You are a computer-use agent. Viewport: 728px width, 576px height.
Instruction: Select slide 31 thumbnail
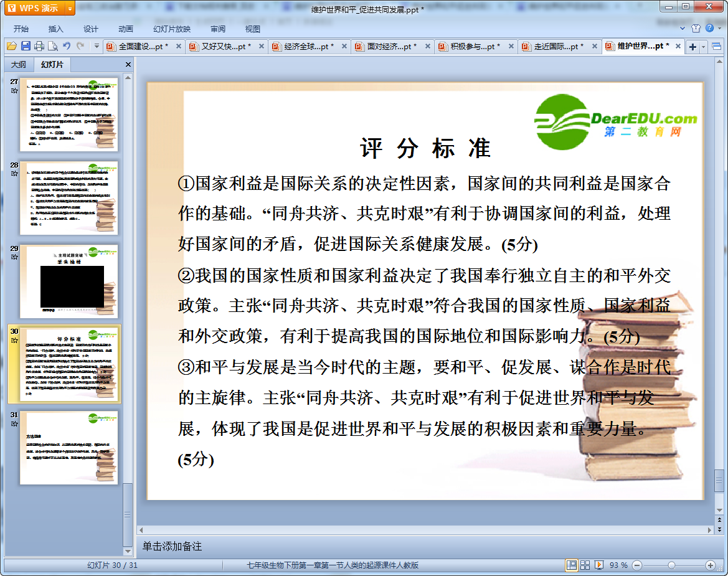pos(69,448)
